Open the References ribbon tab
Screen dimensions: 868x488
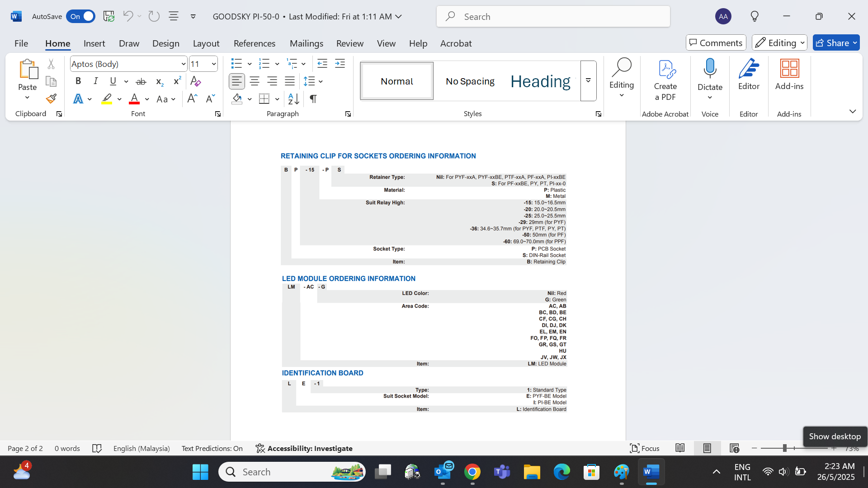tap(254, 43)
